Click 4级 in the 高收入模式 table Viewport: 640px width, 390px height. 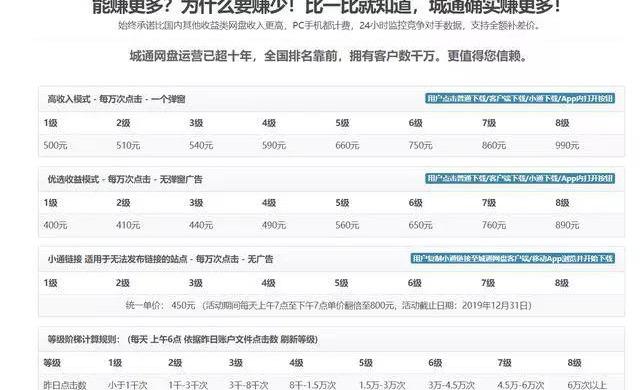pos(269,123)
